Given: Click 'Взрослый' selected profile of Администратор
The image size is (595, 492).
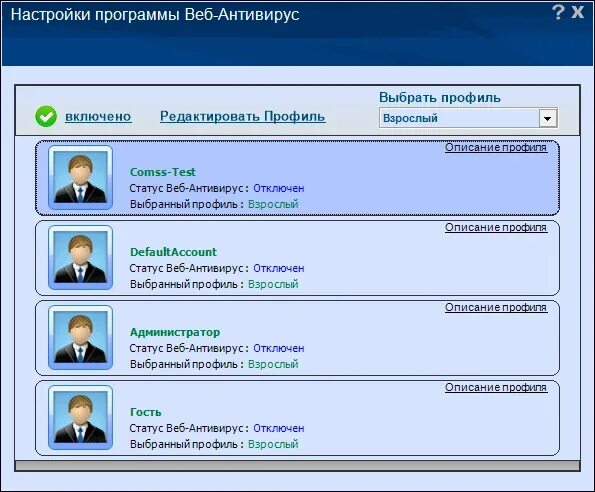Looking at the screenshot, I should tap(273, 365).
